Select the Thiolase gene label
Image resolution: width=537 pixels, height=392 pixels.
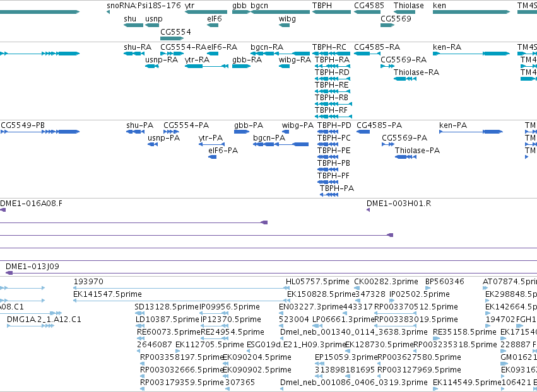(x=408, y=6)
